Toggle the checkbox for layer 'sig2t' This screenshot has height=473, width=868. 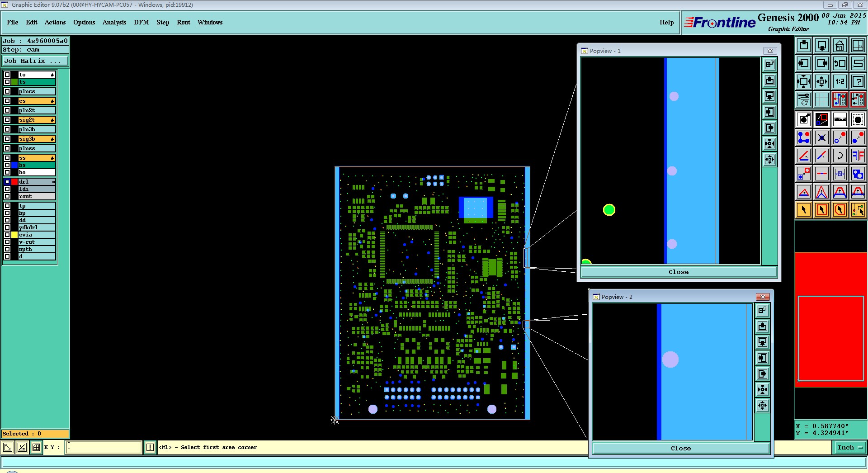(x=7, y=120)
